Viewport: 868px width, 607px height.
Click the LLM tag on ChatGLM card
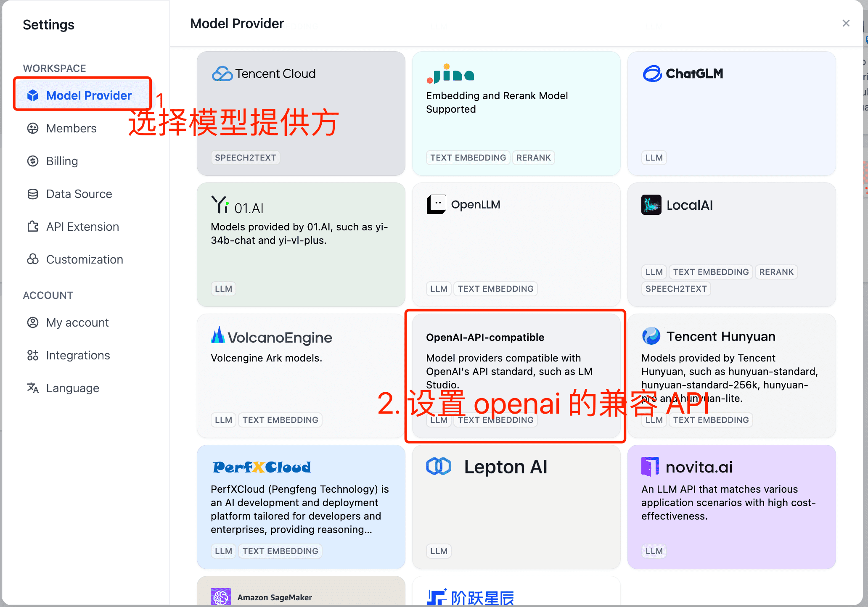click(654, 158)
